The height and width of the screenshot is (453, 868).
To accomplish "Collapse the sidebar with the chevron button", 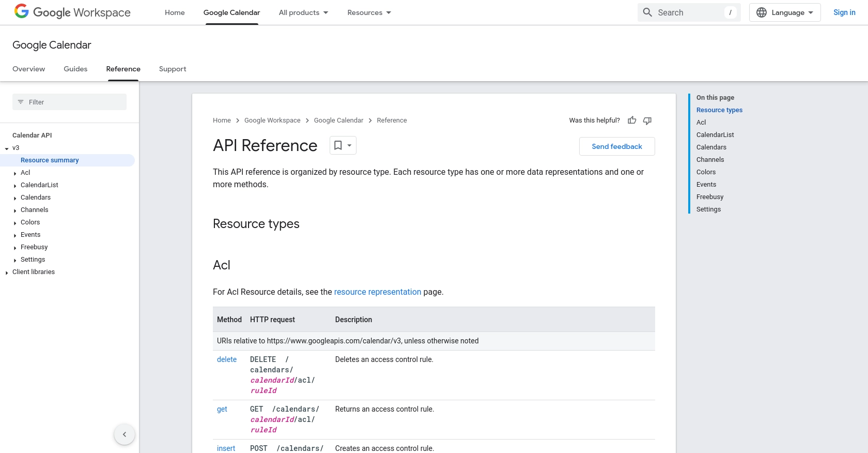I will coord(125,434).
